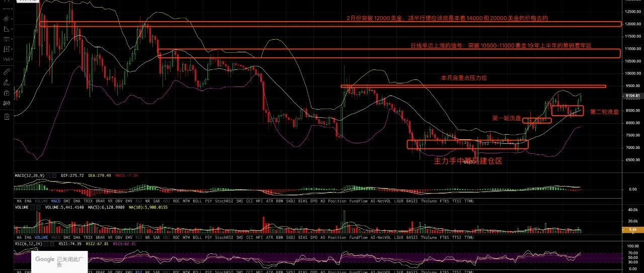Toggle the lock drawings icon
The width and height of the screenshot is (644, 273).
7,93
